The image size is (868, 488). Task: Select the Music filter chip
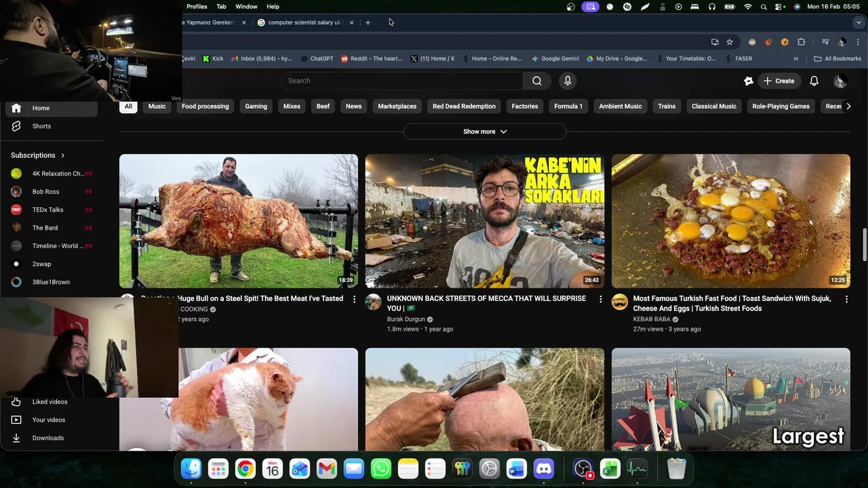tap(157, 106)
